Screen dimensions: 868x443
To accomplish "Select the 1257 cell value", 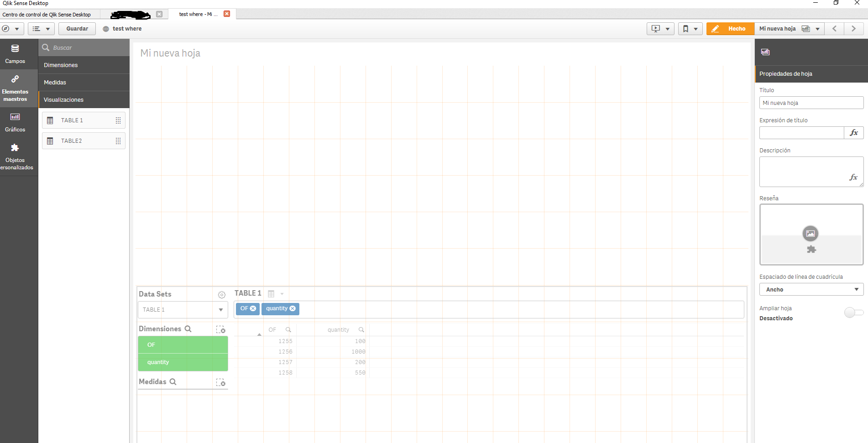I will click(x=285, y=362).
